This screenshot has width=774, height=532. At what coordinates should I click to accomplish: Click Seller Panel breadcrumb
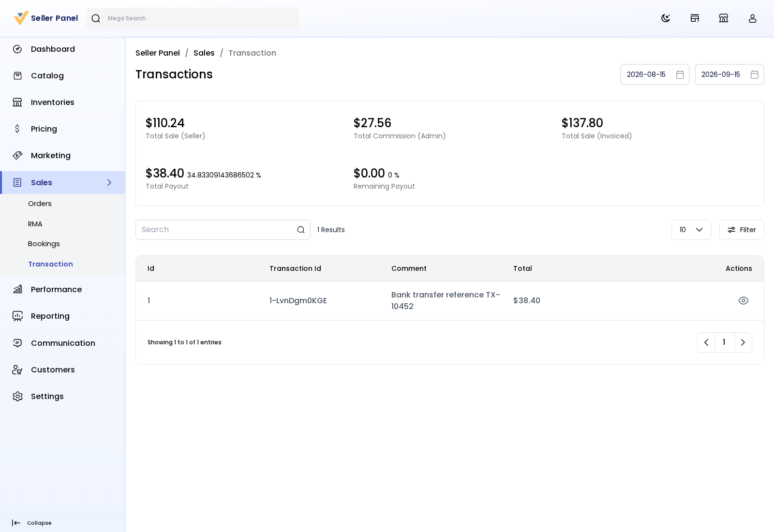[158, 53]
